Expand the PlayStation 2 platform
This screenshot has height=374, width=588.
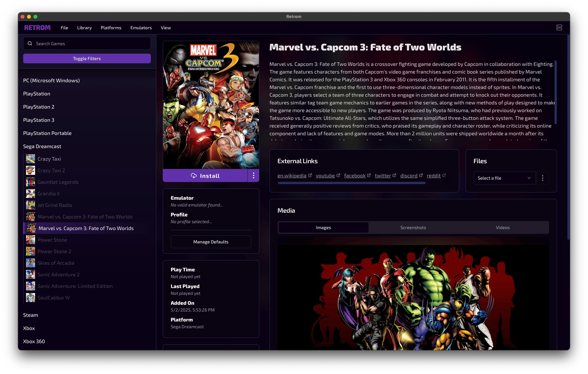click(x=39, y=107)
